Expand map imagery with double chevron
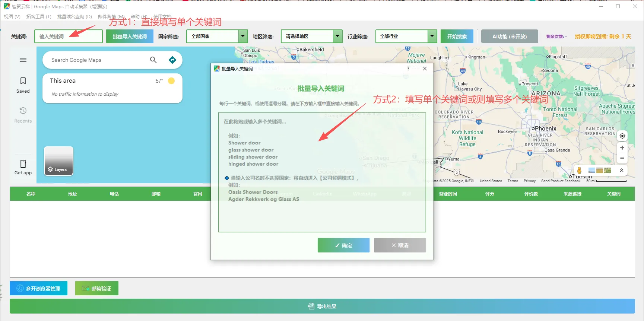 (621, 170)
